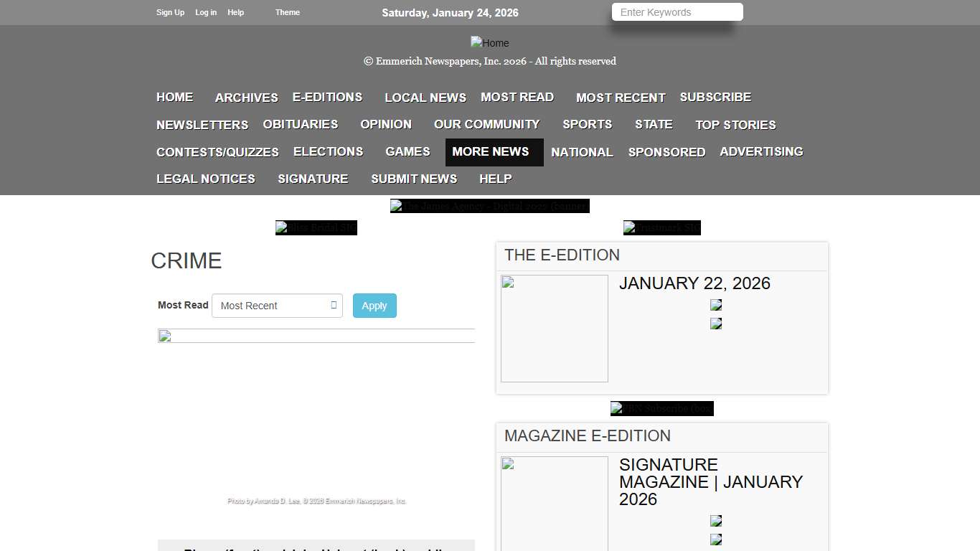Expand the Most Recent sort dropdown
980x551 pixels.
[x=277, y=306]
